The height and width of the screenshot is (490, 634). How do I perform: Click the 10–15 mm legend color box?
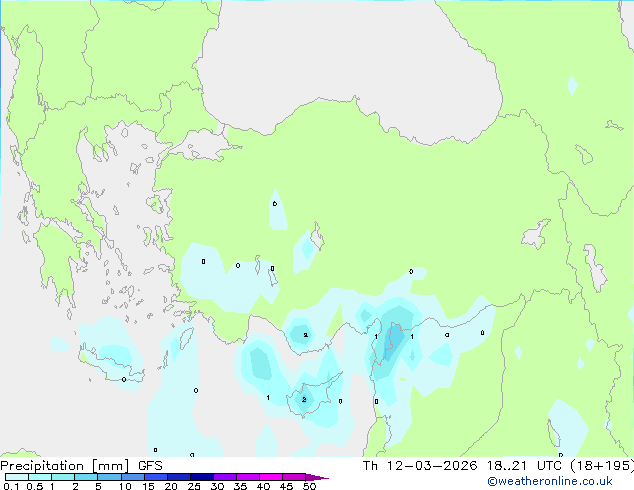[132, 477]
